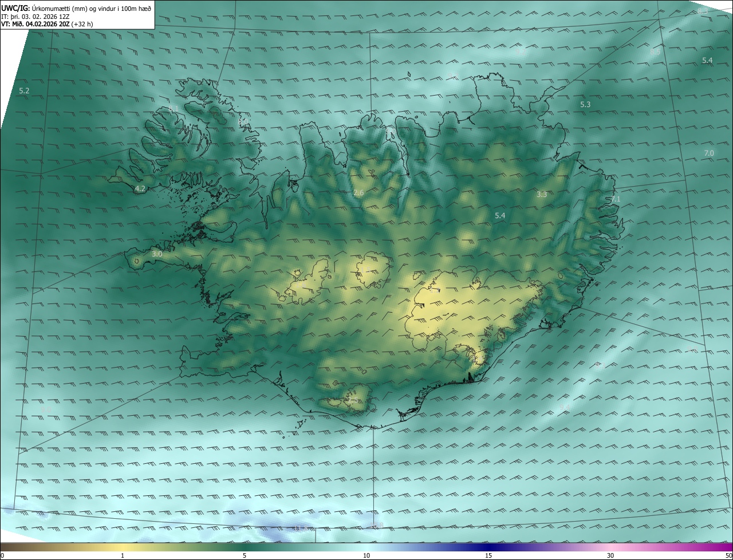Click the 5.3 value label on the map
Screen dimensions: 733x560
click(585, 105)
